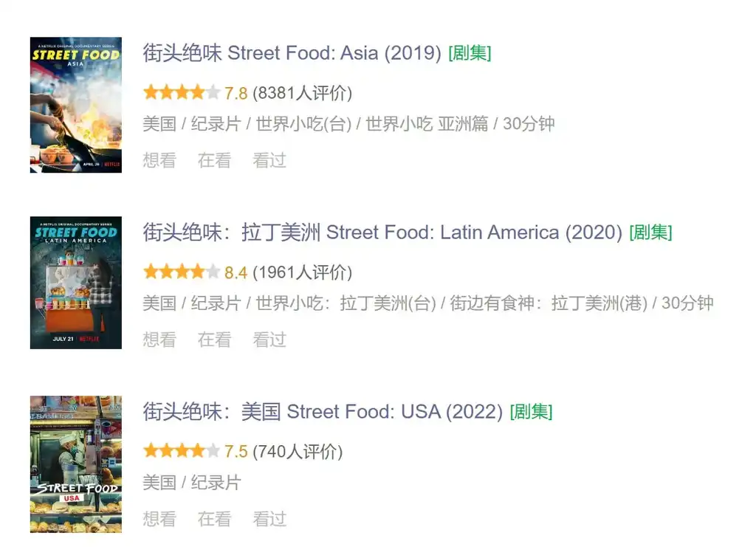Click the 8381人评价 rating count
The width and height of the screenshot is (756, 547).
[302, 93]
